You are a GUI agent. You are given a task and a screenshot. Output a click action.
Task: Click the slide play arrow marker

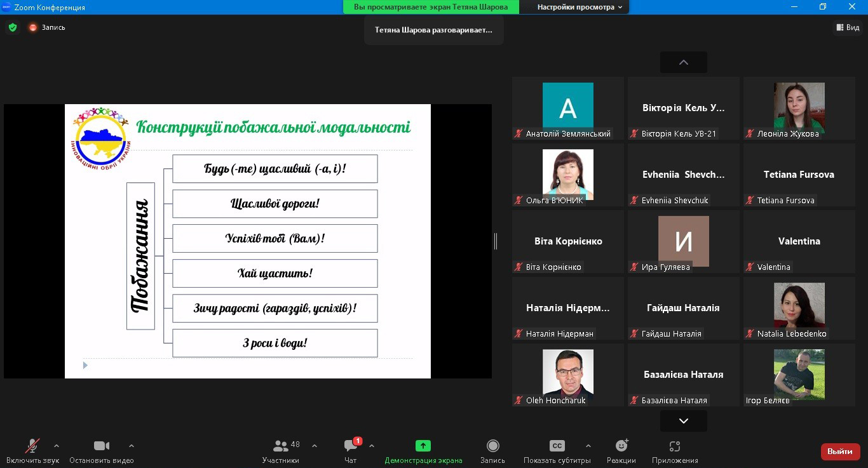pos(85,365)
